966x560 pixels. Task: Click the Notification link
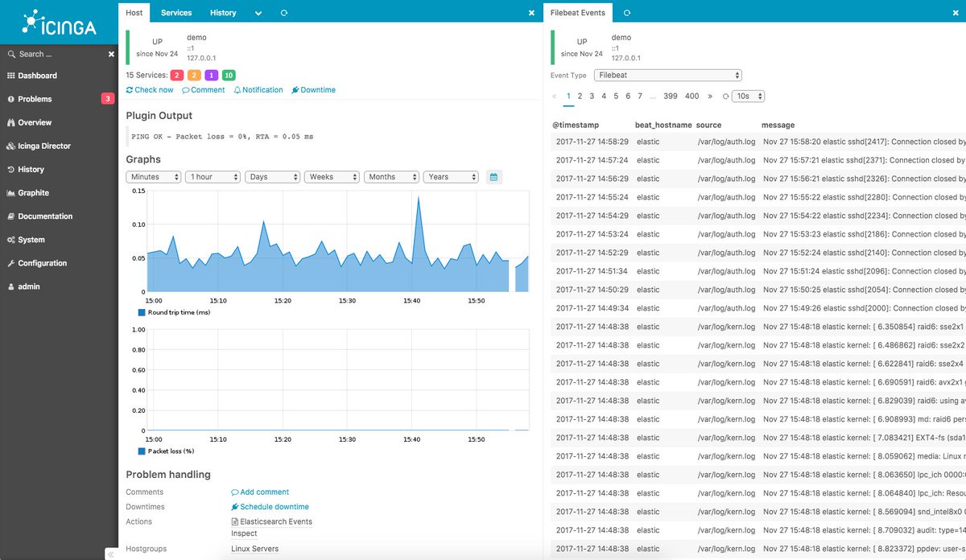pos(258,90)
